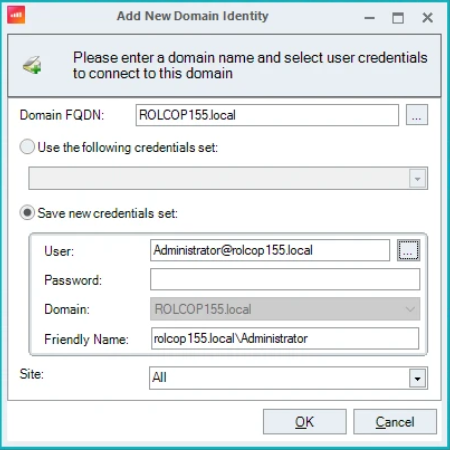
Task: Click the dialog title 'Add New Domain Identity'
Action: 193,16
